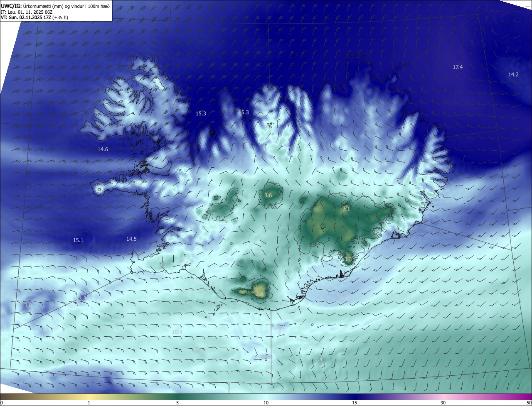532x406 pixels.
Task: Select the 'IT: Lau. 01. 11. 2025 06Z' line
Action: [27, 12]
